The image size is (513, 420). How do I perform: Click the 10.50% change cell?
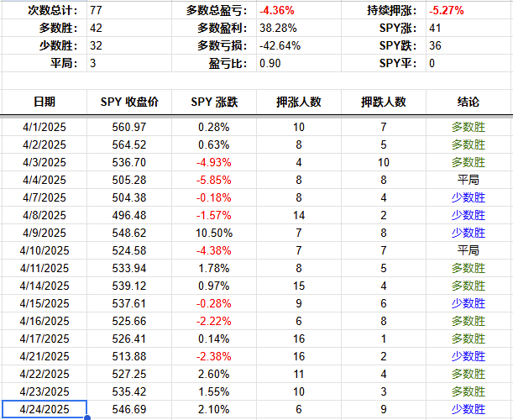pyautogui.click(x=213, y=233)
